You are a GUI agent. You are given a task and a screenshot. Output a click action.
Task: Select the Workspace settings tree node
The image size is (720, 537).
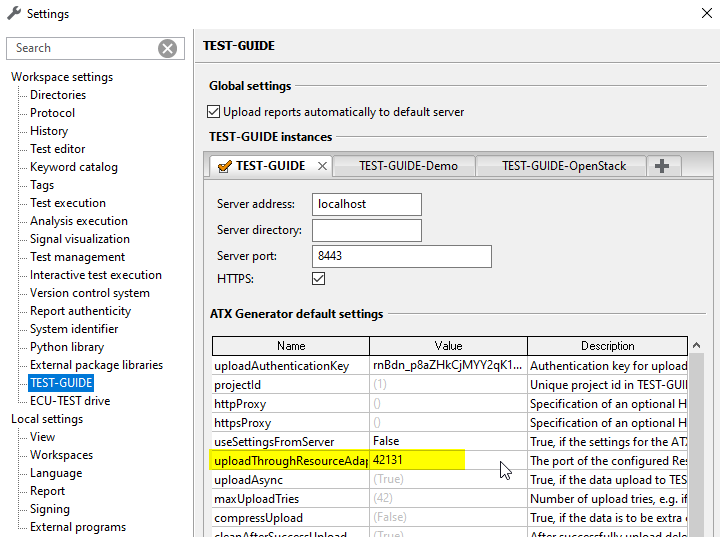coord(62,77)
